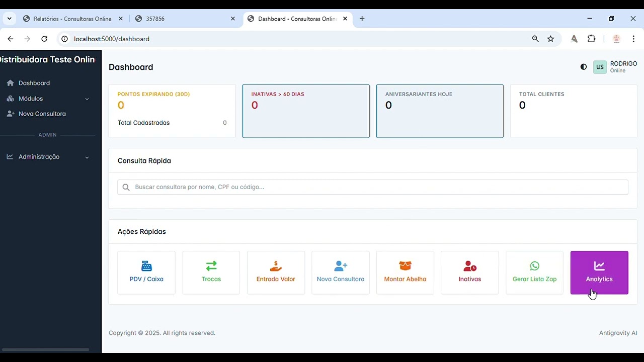The image size is (644, 362).
Task: Open the Aniversariantes Hoje card
Action: pyautogui.click(x=440, y=111)
